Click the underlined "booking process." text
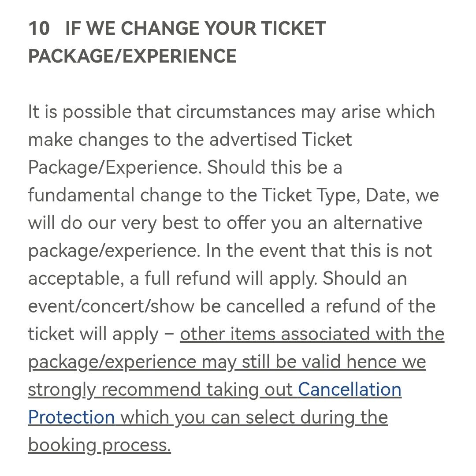476x476 pixels. tap(99, 445)
